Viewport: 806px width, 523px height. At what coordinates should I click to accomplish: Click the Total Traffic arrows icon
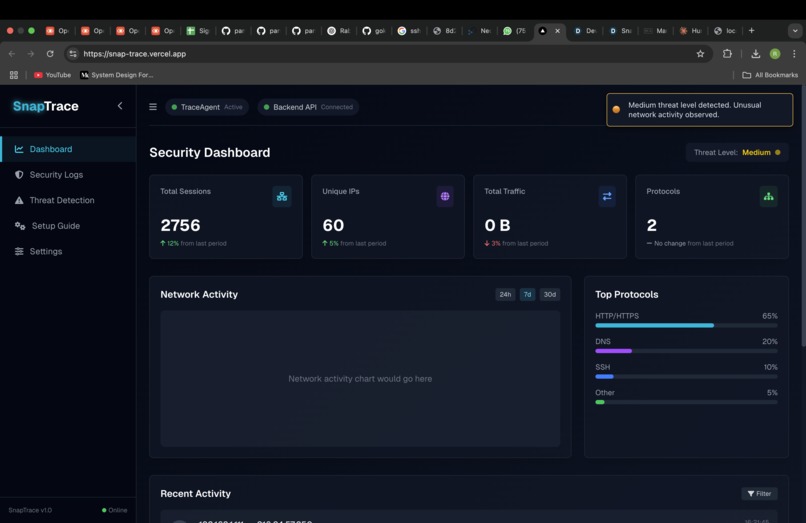(x=607, y=196)
